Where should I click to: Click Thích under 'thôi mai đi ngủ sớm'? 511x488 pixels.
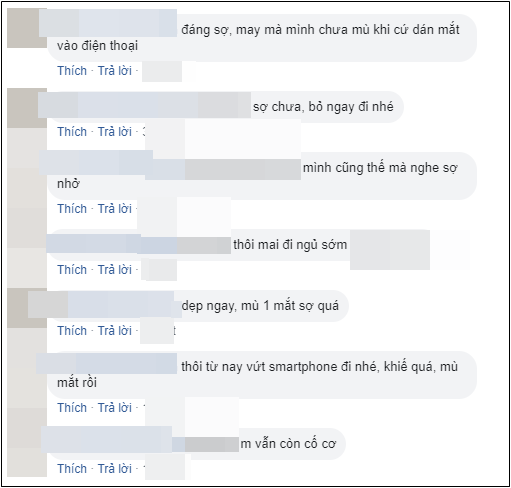click(72, 270)
